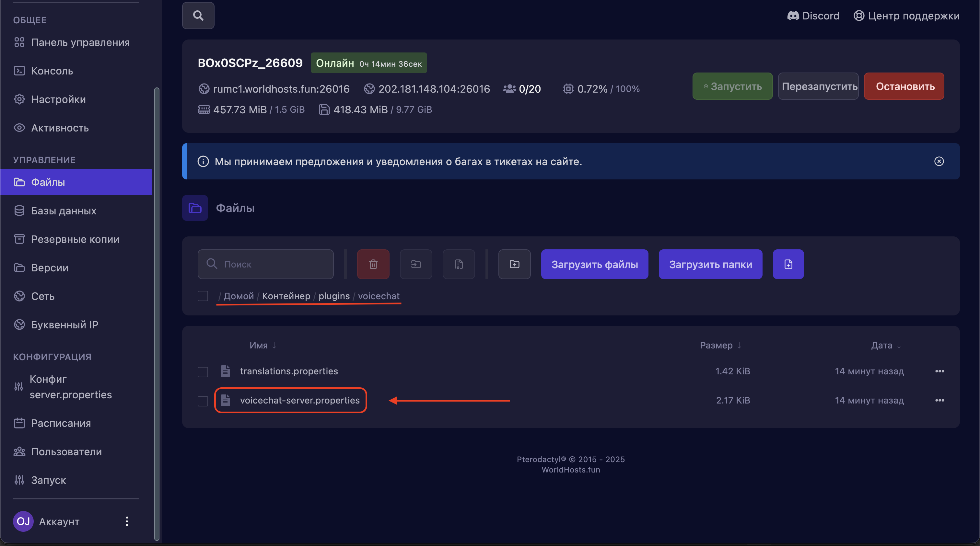The image size is (980, 546).
Task: Click the create new folder icon
Action: point(514,264)
